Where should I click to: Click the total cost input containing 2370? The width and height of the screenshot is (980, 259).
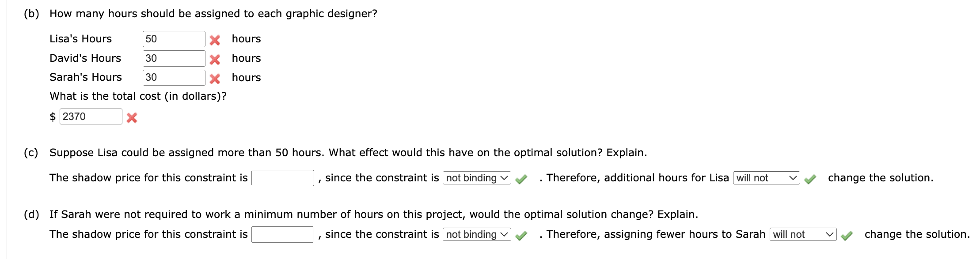click(x=91, y=116)
